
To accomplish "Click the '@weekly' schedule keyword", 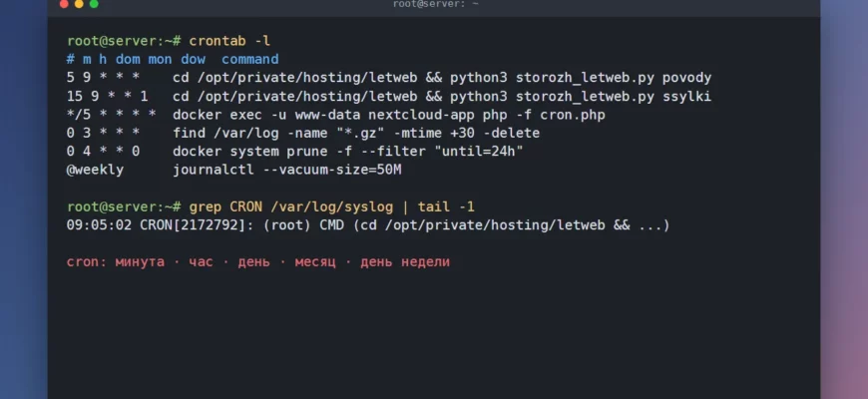I will 95,170.
